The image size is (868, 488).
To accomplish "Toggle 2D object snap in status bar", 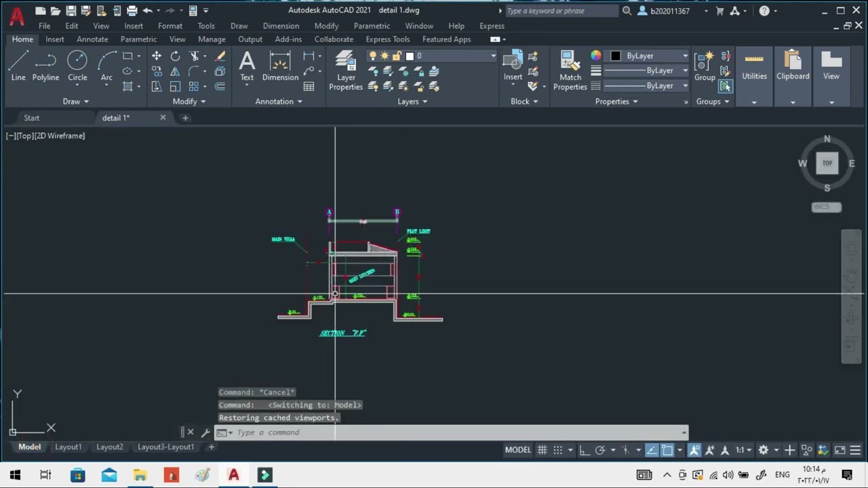I will coord(667,450).
